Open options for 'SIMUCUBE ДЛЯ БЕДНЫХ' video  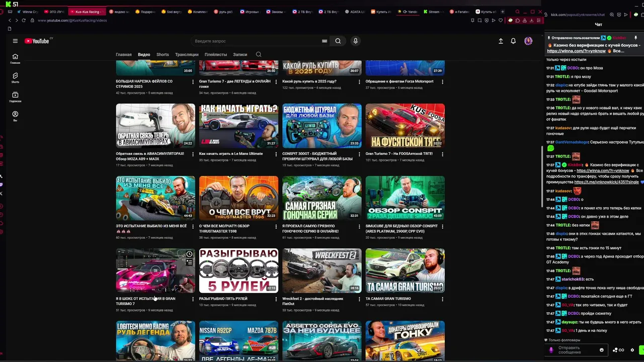[442, 226]
